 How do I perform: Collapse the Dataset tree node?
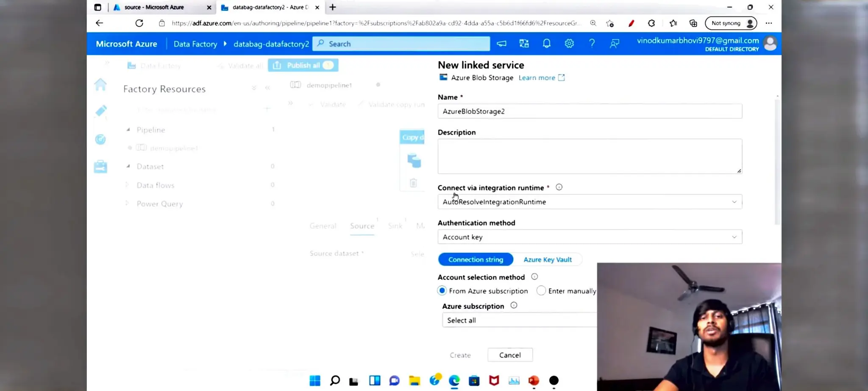point(128,166)
